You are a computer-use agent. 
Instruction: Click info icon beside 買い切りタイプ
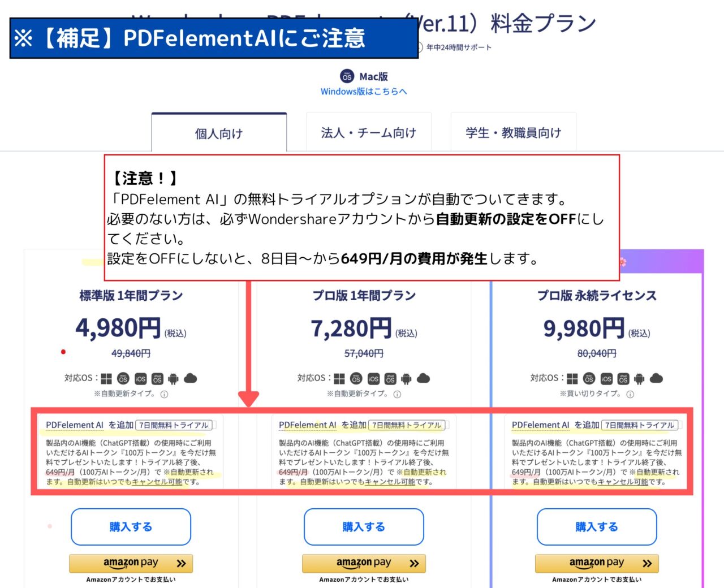point(630,395)
